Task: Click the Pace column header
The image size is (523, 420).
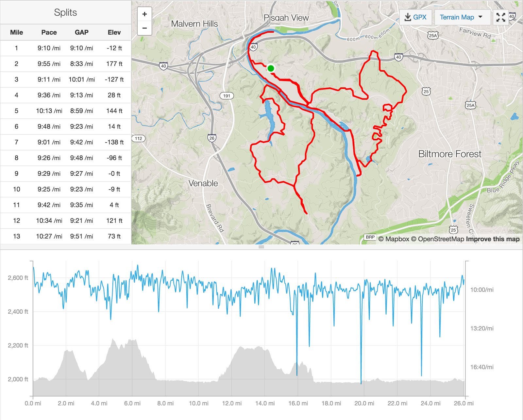Action: (x=49, y=32)
